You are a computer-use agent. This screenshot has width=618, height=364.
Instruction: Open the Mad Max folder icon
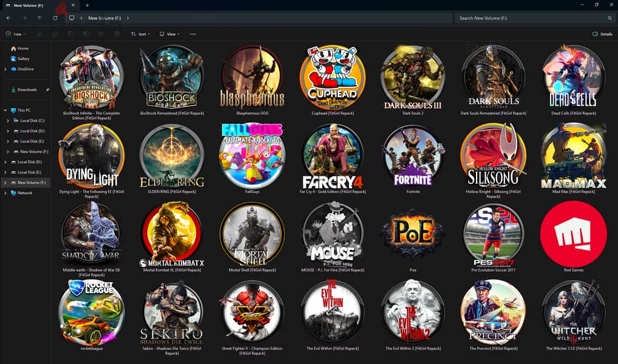(x=574, y=156)
